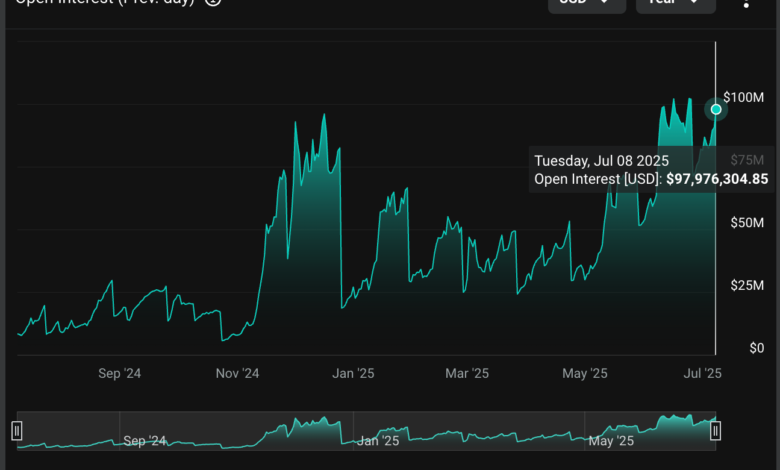The height and width of the screenshot is (470, 780).
Task: Click the info icon beside Open Interest title
Action: pyautogui.click(x=212, y=2)
